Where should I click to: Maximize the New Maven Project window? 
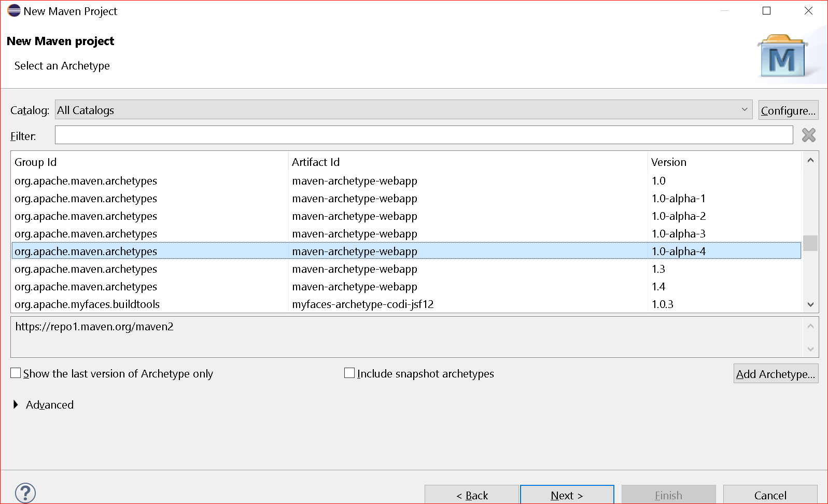pos(766,11)
